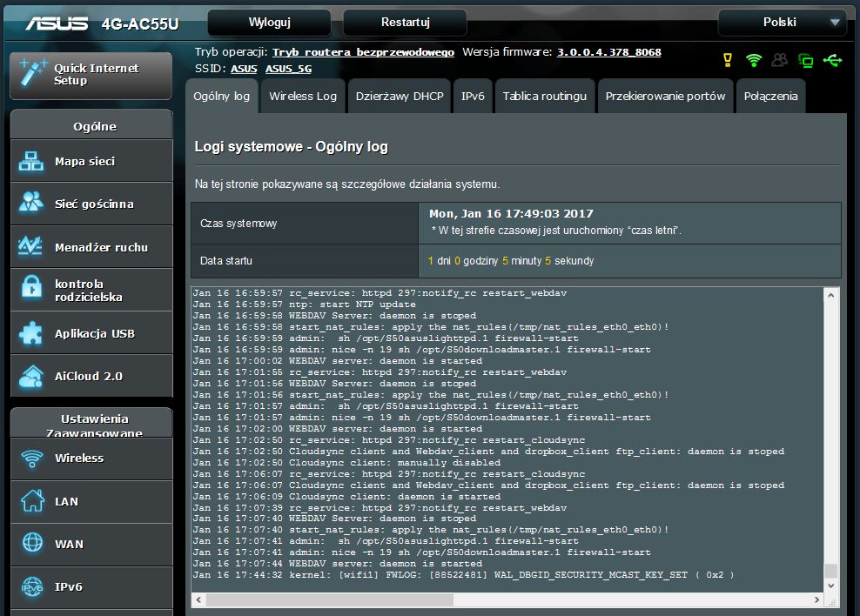Open Quick Internet Setup wizard icon
The image size is (860, 616).
tap(32, 74)
